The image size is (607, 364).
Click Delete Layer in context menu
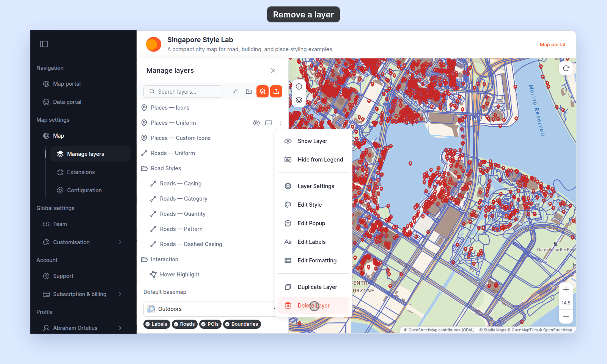click(313, 306)
